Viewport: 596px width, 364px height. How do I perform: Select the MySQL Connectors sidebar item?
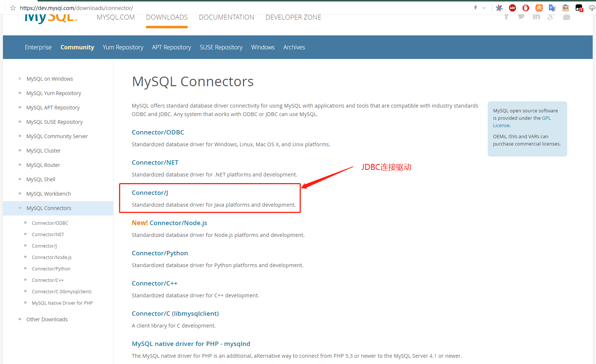pyautogui.click(x=49, y=208)
